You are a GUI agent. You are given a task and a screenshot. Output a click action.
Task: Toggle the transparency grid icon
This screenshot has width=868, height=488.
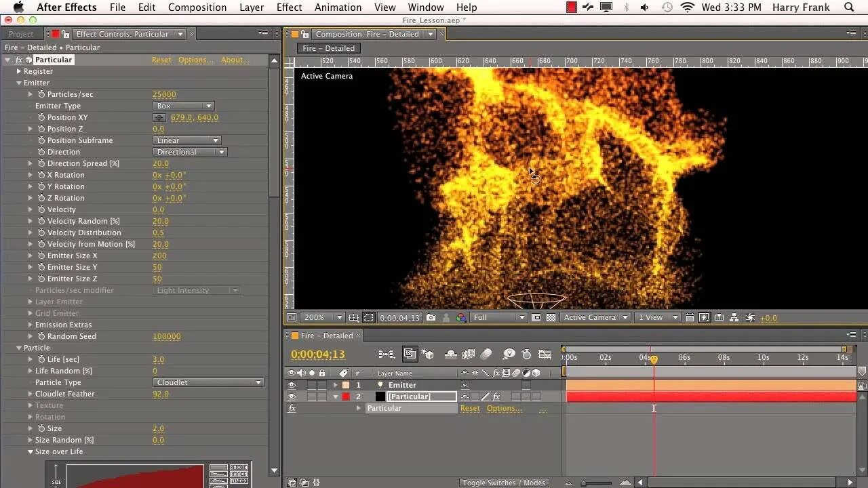[x=551, y=317]
